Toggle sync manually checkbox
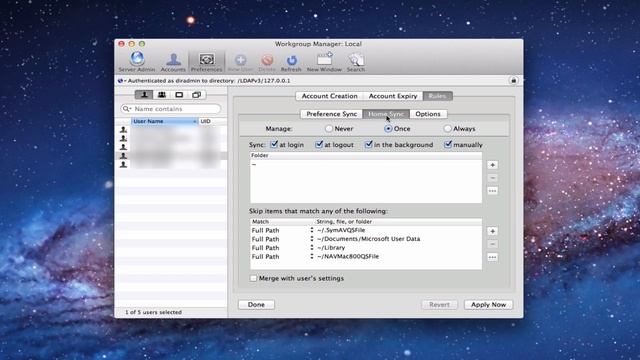The image size is (640, 360). [448, 144]
